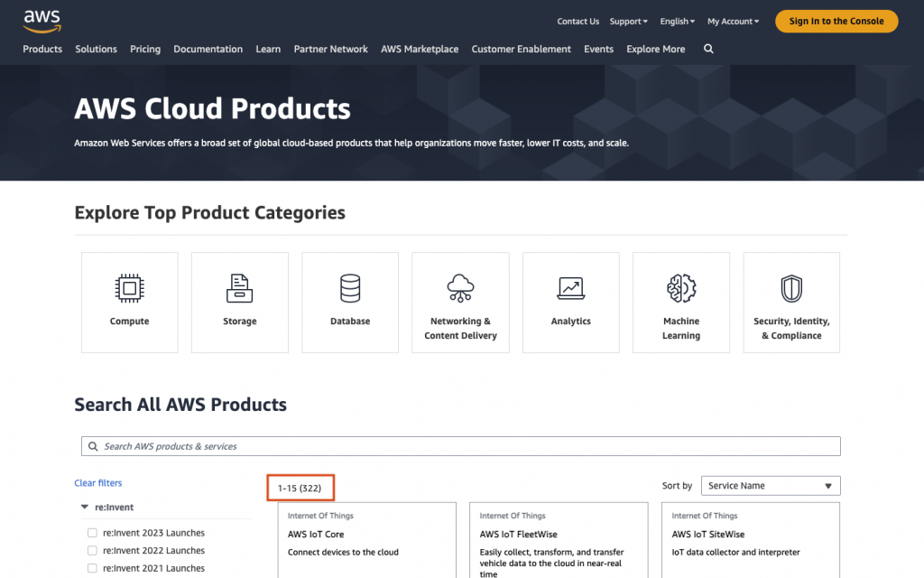Image resolution: width=924 pixels, height=578 pixels.
Task: Open the AWS Marketplace menu
Action: 420,49
